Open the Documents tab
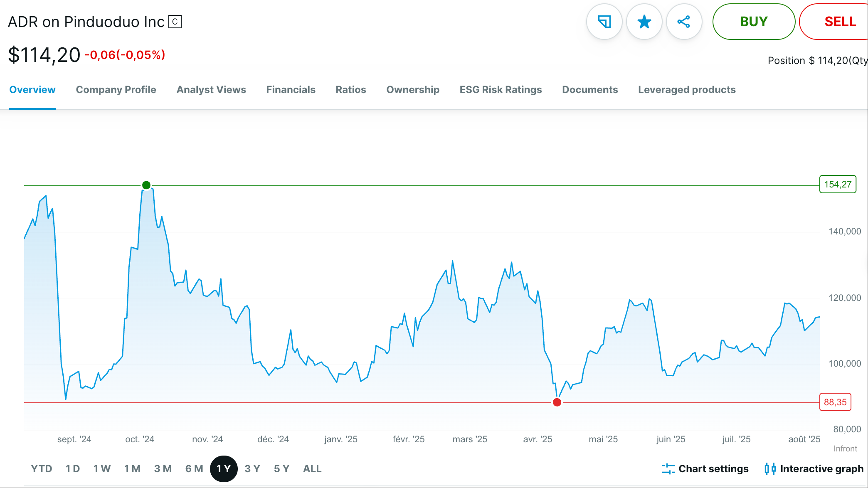 click(x=590, y=90)
